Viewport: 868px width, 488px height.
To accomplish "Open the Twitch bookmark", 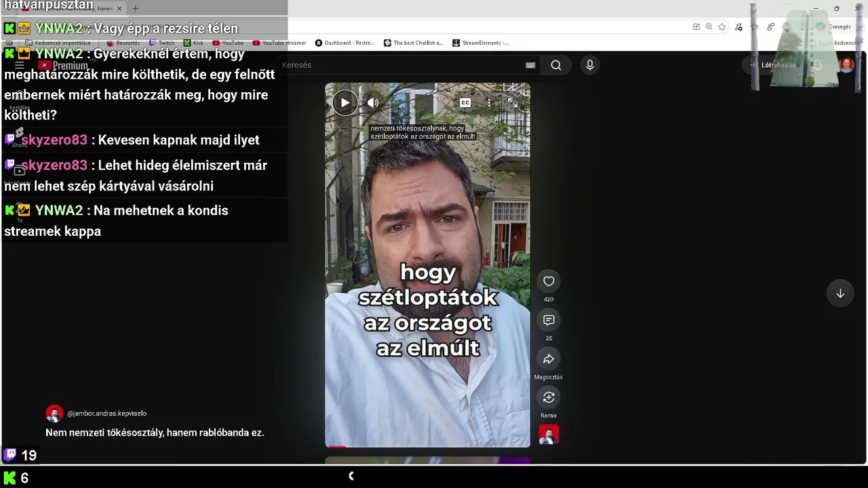I will (162, 43).
